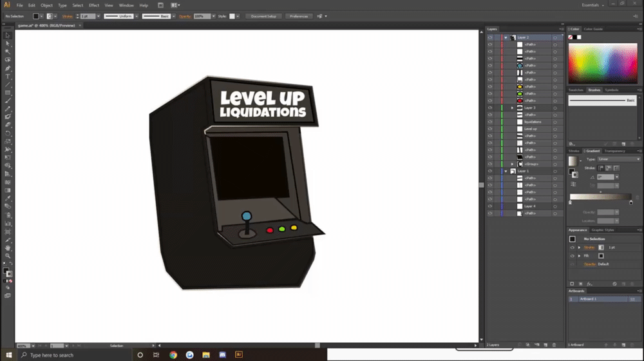Select the Zoom tool
The image size is (644, 361).
[7, 256]
